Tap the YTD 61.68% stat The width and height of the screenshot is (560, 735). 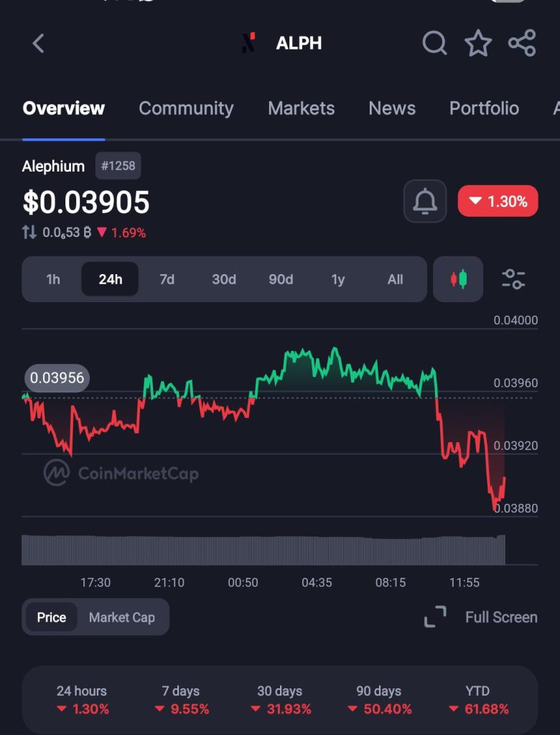click(478, 700)
